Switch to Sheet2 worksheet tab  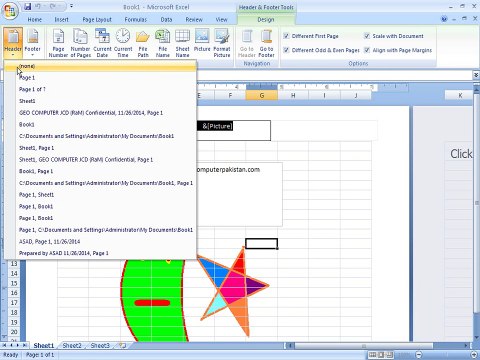(72, 345)
